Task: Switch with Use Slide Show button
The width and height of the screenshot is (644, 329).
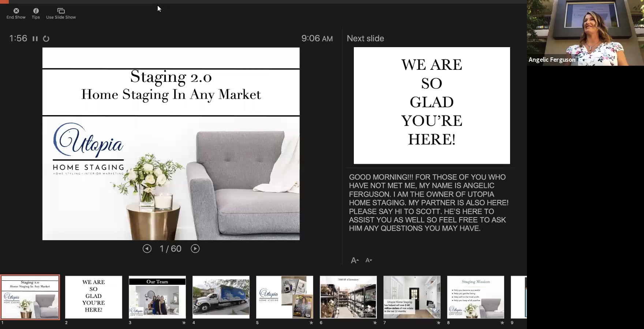Action: click(61, 14)
